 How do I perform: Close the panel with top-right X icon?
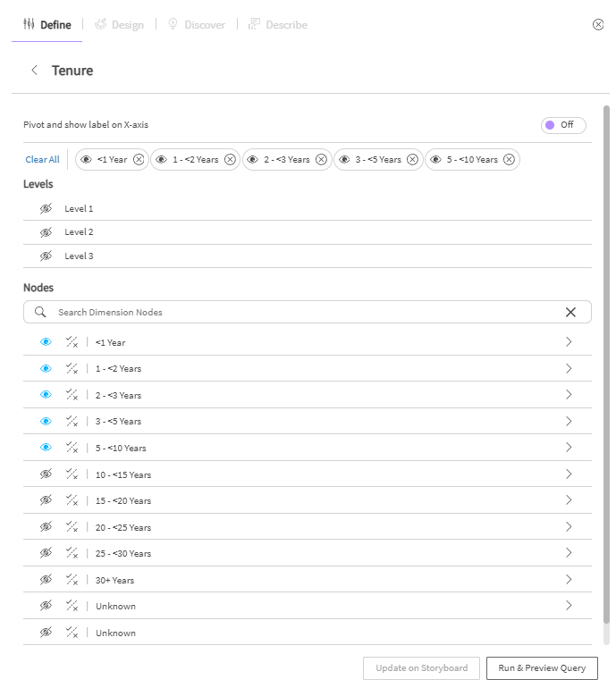click(598, 25)
